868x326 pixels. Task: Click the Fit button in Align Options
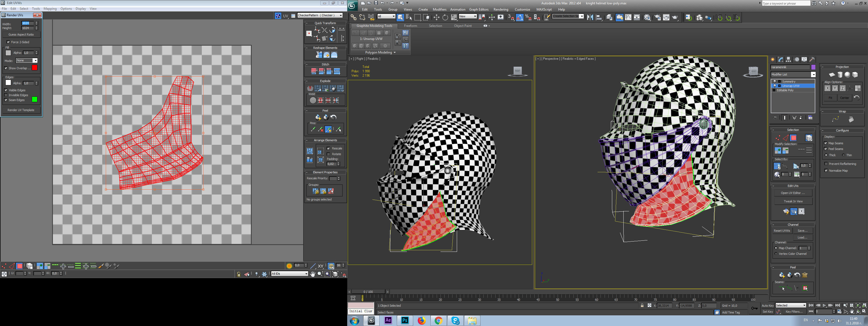click(830, 98)
